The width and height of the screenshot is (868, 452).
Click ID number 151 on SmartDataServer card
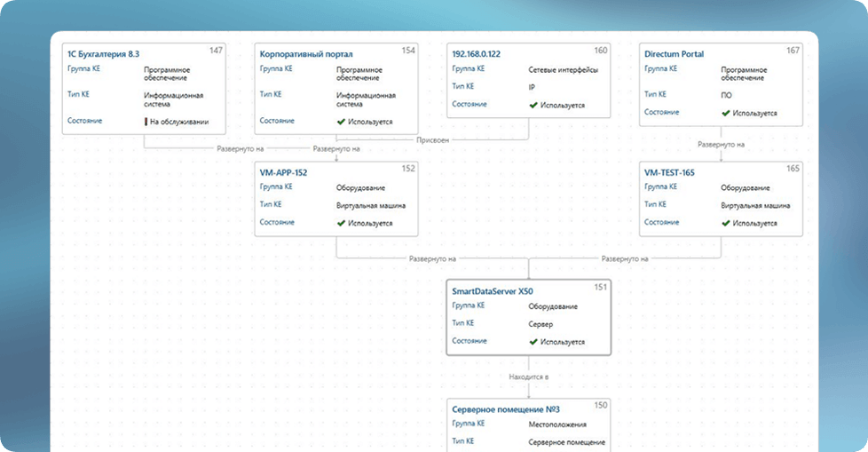click(x=600, y=286)
